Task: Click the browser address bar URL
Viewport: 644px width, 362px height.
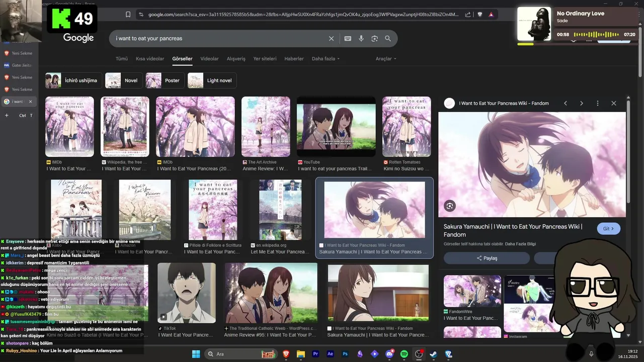Action: pyautogui.click(x=303, y=15)
